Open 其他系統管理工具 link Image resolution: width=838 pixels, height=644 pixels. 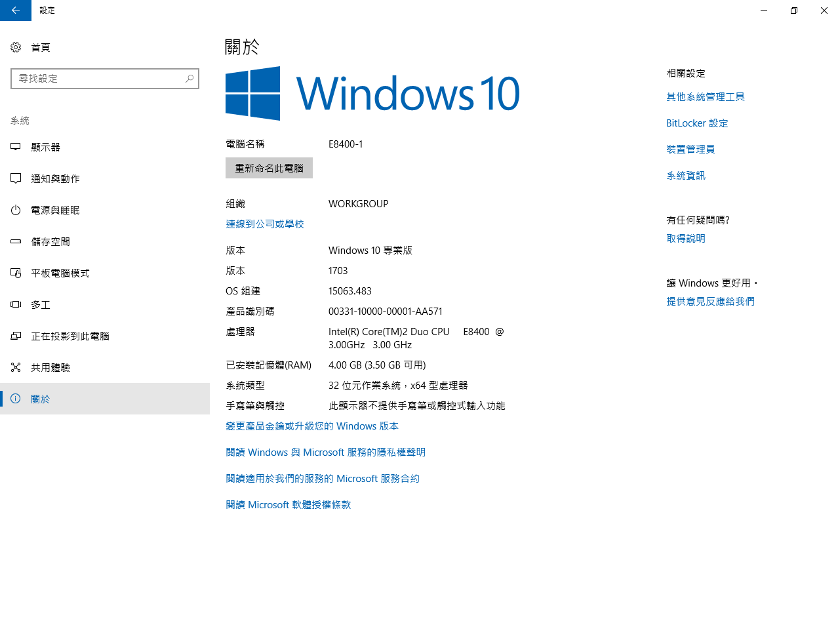706,97
